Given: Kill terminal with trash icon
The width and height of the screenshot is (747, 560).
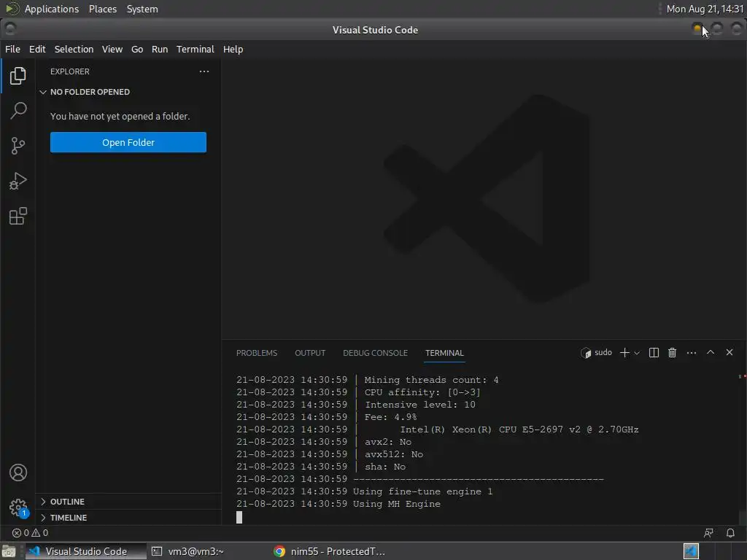Looking at the screenshot, I should [672, 352].
